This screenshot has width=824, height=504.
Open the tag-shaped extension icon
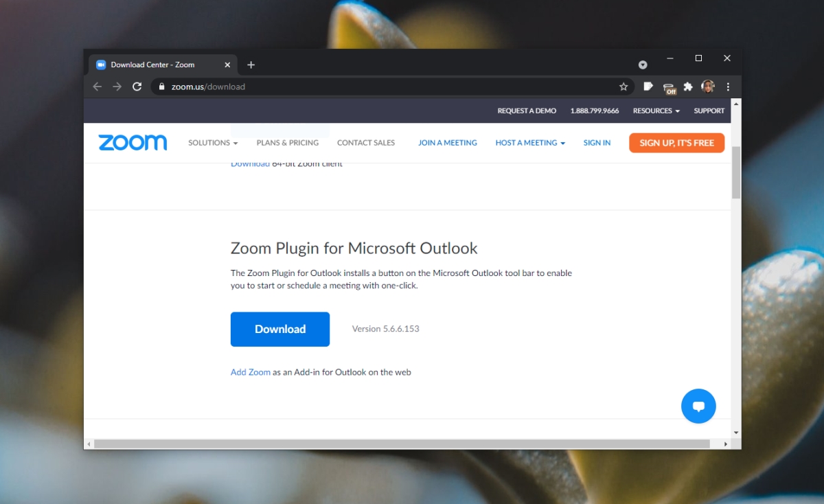[x=648, y=87]
